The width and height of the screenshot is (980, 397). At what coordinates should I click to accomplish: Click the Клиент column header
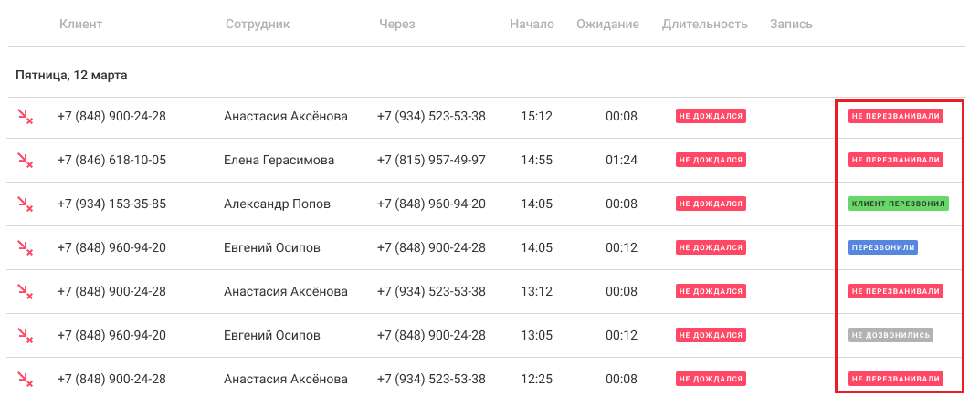(80, 25)
